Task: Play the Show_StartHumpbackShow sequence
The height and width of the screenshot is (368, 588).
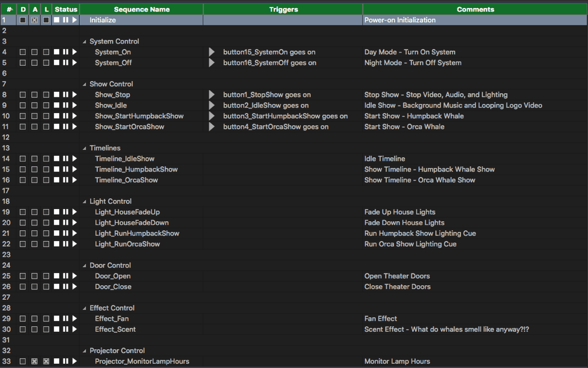Action: (x=74, y=116)
